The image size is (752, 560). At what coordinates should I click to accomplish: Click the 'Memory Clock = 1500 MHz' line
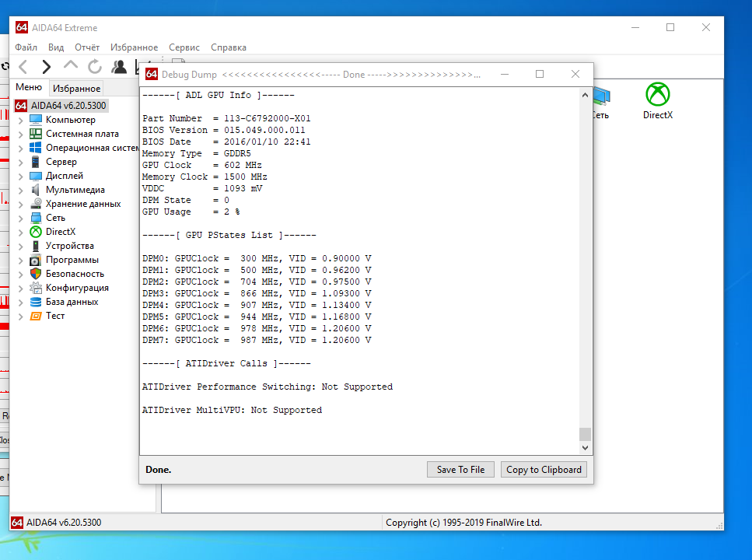tap(205, 177)
